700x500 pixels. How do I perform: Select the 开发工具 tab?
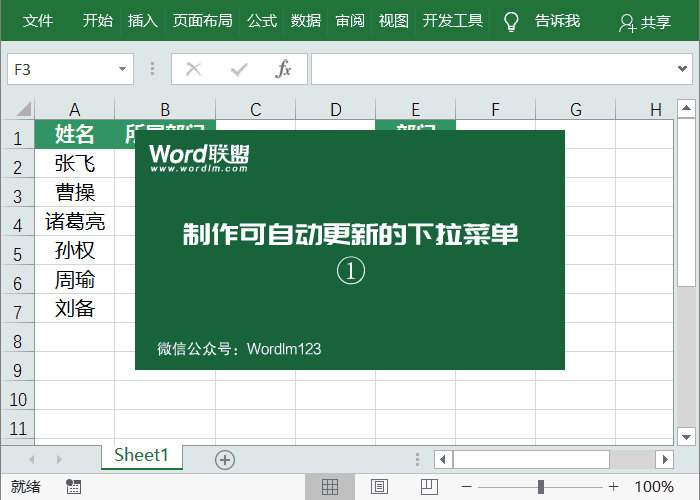pyautogui.click(x=453, y=21)
